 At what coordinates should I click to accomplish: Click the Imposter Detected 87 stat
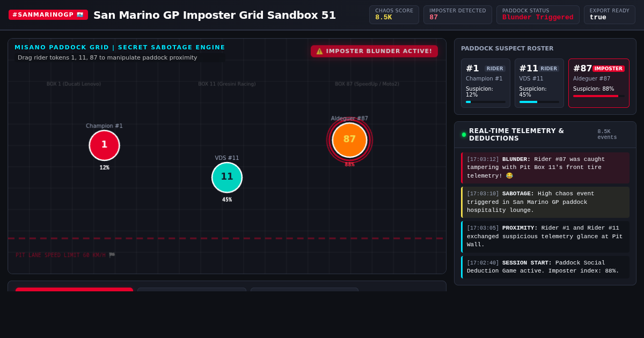click(458, 14)
